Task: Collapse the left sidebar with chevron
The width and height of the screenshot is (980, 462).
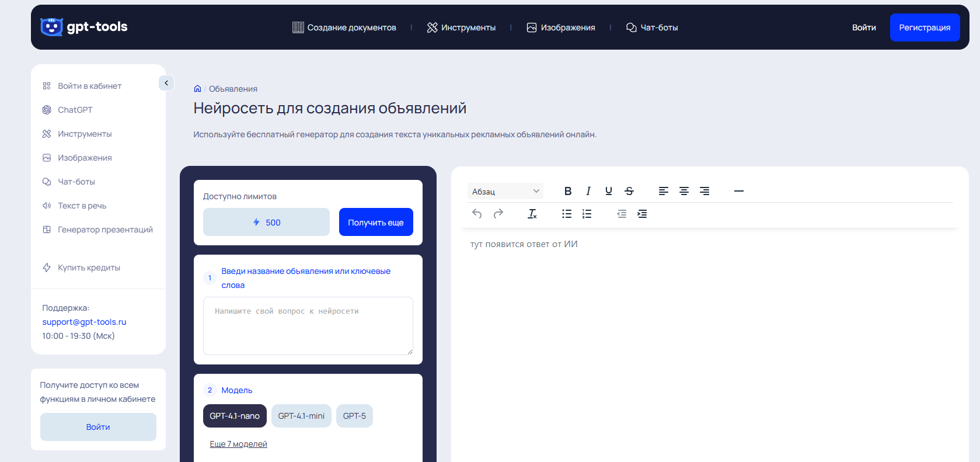Action: pos(166,83)
